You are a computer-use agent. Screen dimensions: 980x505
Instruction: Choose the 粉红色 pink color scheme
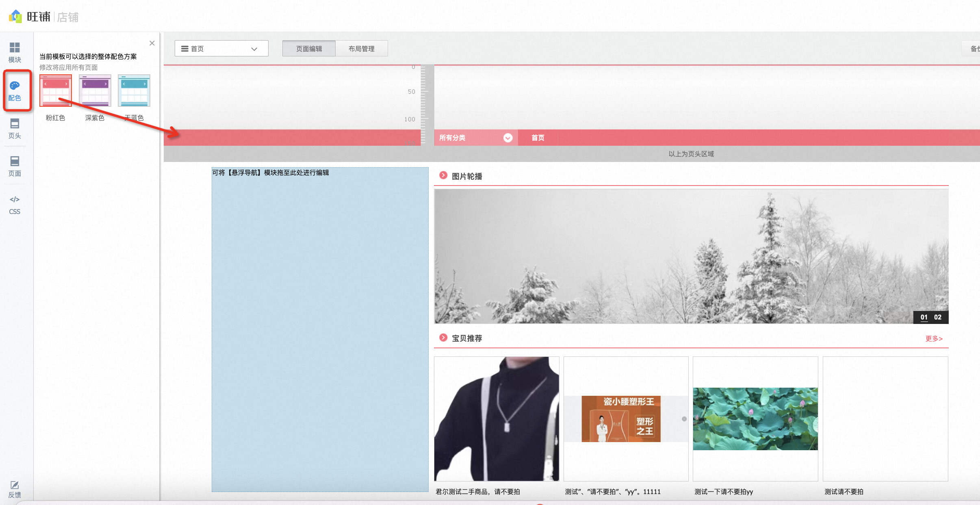coord(56,91)
